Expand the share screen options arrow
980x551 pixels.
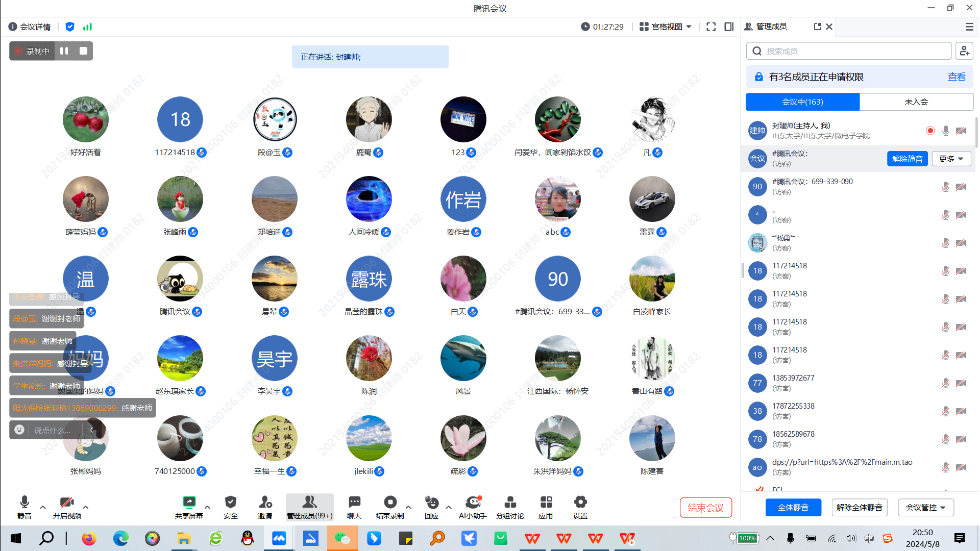(208, 507)
